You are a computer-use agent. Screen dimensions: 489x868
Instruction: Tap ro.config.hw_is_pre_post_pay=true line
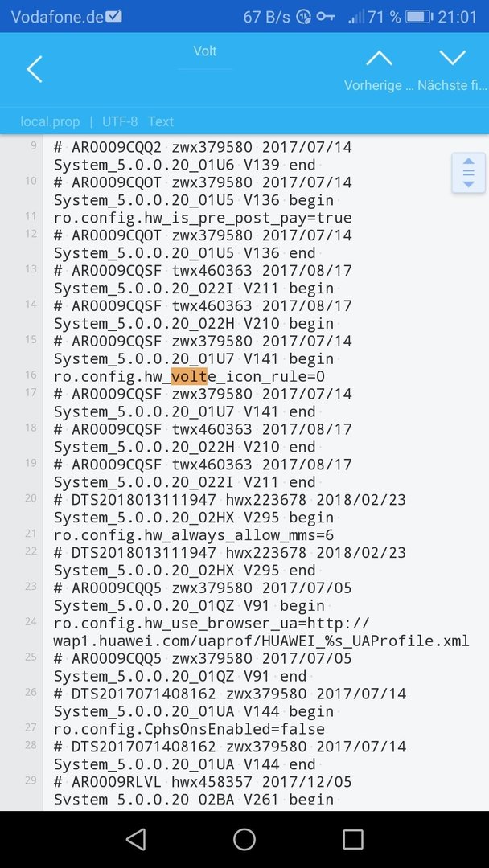point(203,218)
